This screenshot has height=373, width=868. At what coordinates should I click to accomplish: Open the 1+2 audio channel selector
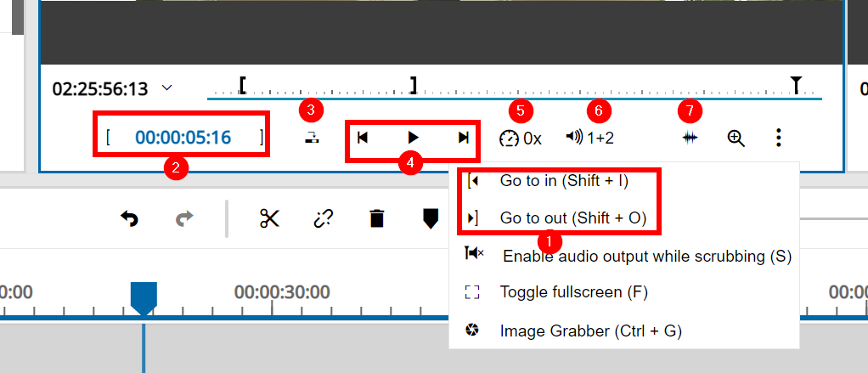(589, 138)
